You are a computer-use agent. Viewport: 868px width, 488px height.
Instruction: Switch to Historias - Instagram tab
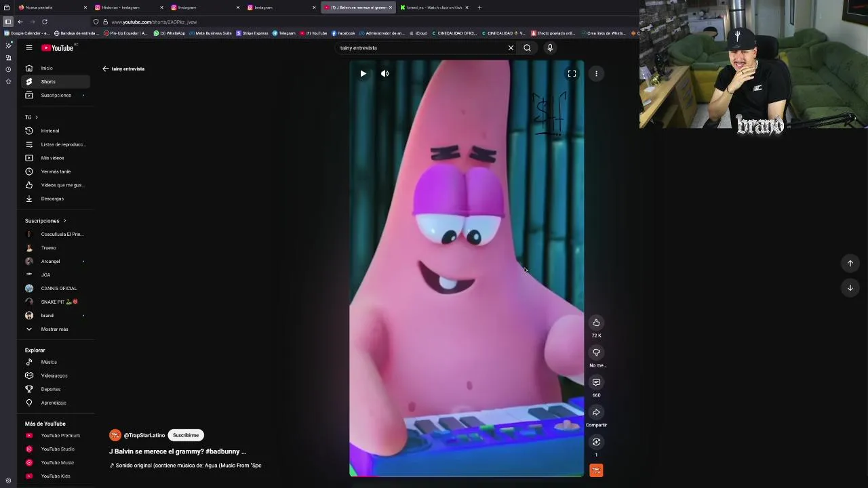(x=129, y=7)
